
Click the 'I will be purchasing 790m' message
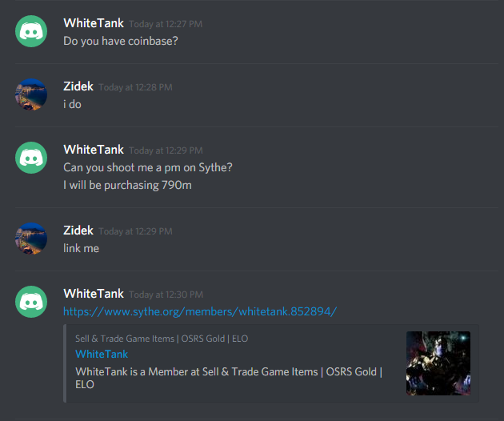(127, 185)
